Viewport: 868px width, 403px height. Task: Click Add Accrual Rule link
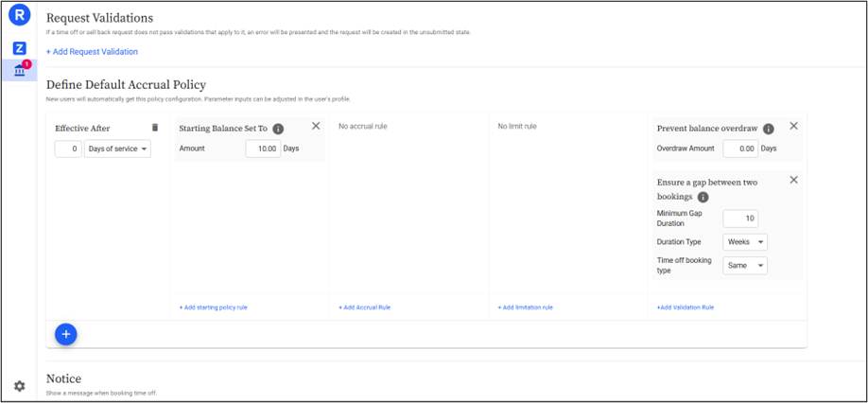click(364, 307)
